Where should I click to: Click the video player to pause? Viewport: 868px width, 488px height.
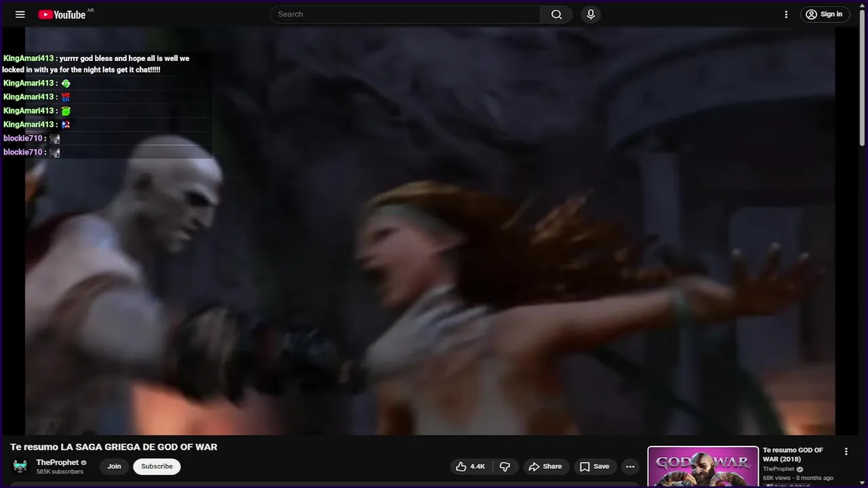[x=430, y=230]
